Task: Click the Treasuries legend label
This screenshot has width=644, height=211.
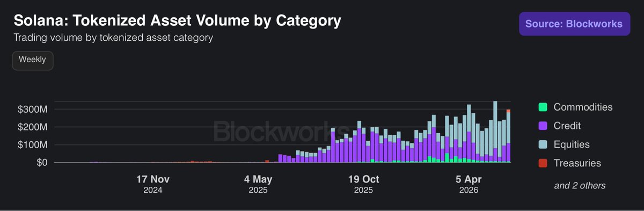Action: [577, 163]
